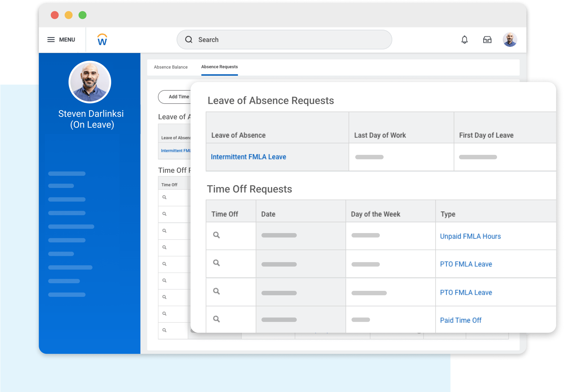
Task: Switch to Absence Balance tab
Action: coord(171,67)
